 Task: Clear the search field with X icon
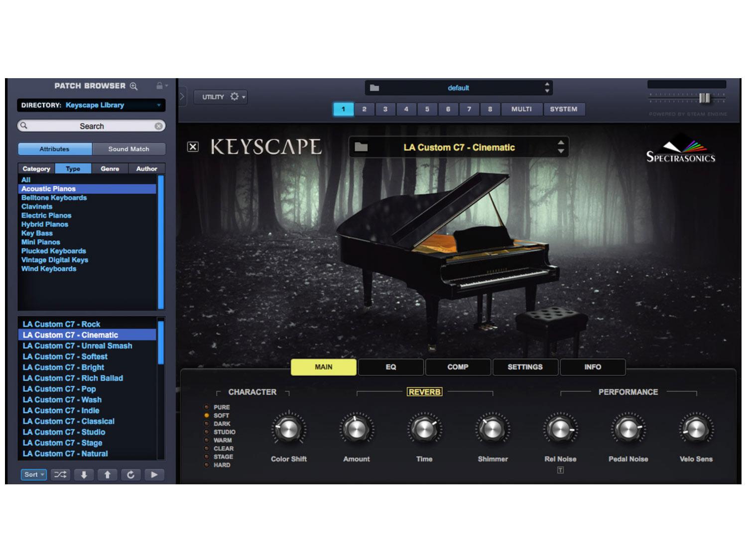tap(158, 126)
